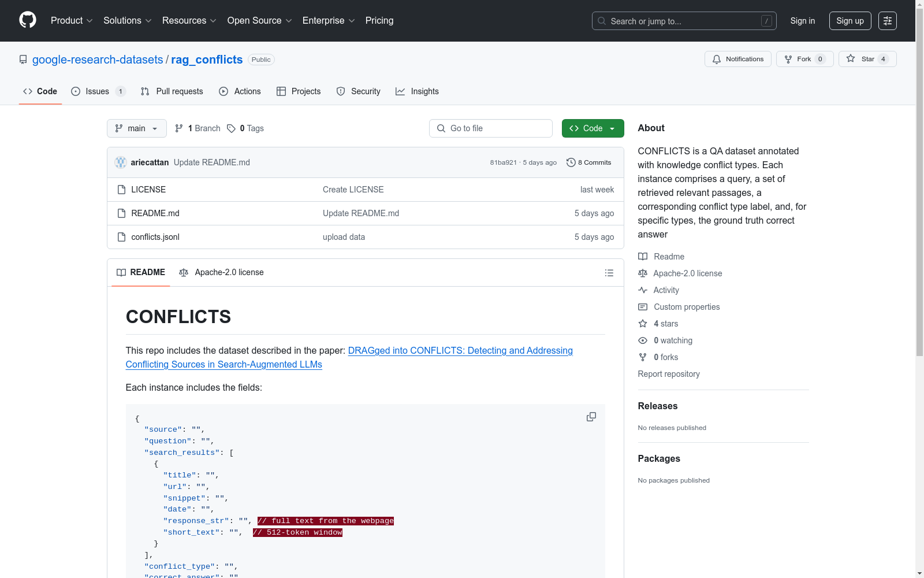
Task: Switch to the Pull requests tab
Action: point(172,91)
